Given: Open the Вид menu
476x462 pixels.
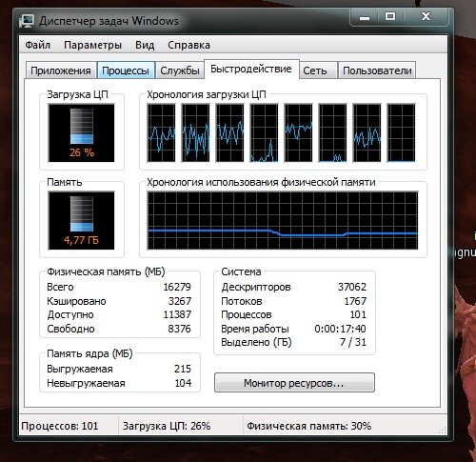Looking at the screenshot, I should (145, 45).
